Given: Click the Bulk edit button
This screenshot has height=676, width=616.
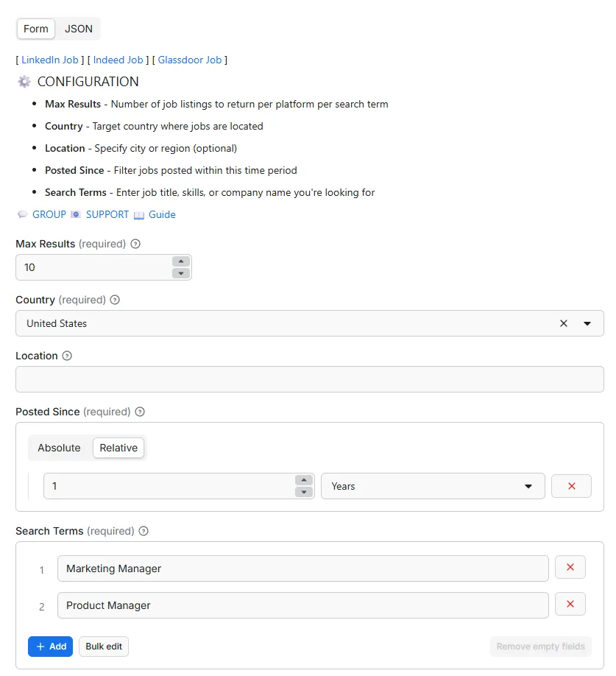Looking at the screenshot, I should coord(103,646).
